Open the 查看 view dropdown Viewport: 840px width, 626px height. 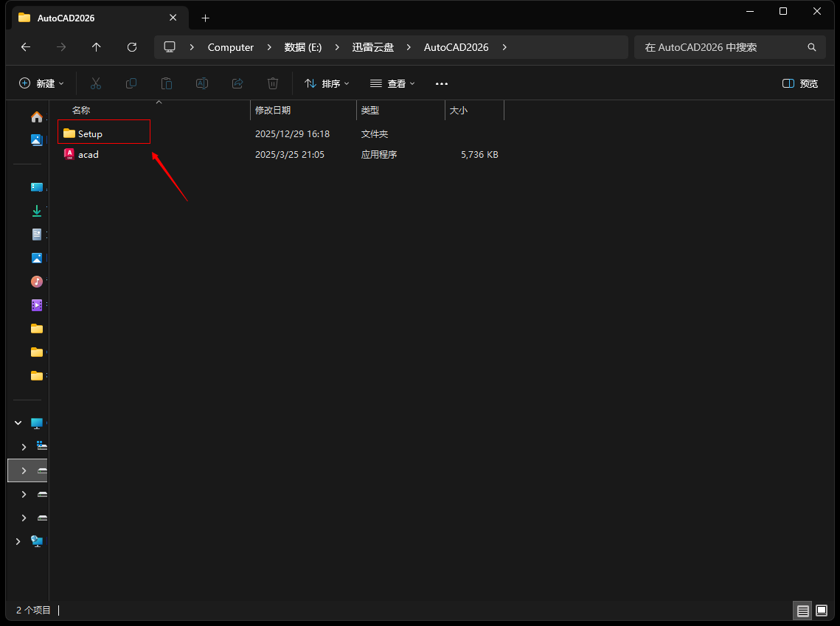click(x=392, y=83)
